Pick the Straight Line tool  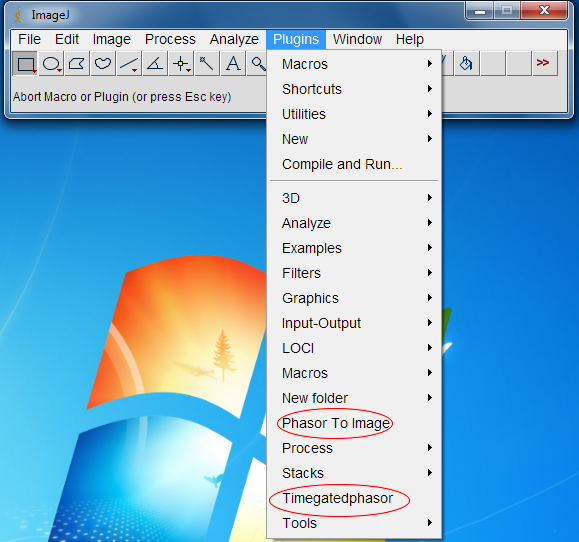click(129, 64)
